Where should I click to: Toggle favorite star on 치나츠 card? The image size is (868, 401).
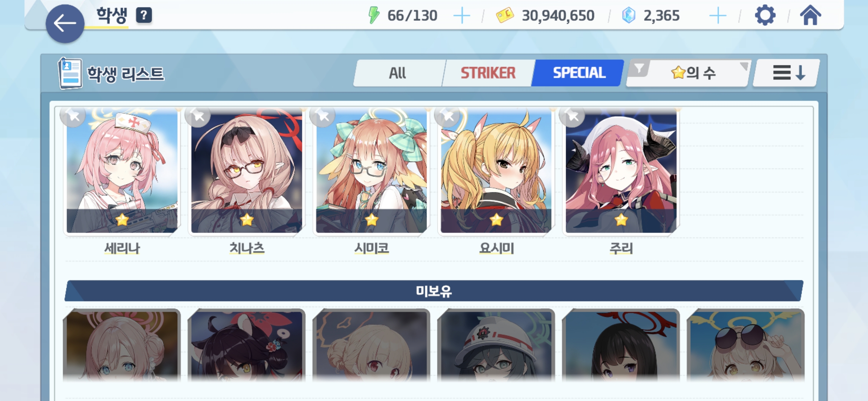[198, 116]
